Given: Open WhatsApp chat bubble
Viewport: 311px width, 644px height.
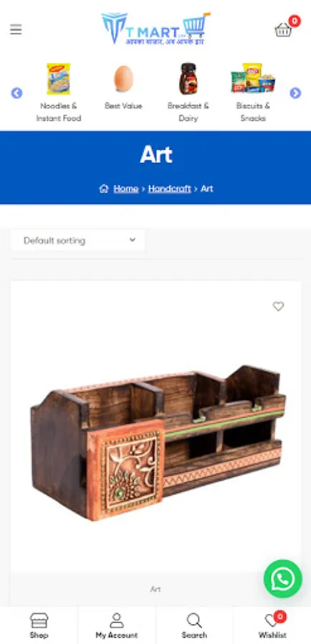Looking at the screenshot, I should tap(282, 579).
